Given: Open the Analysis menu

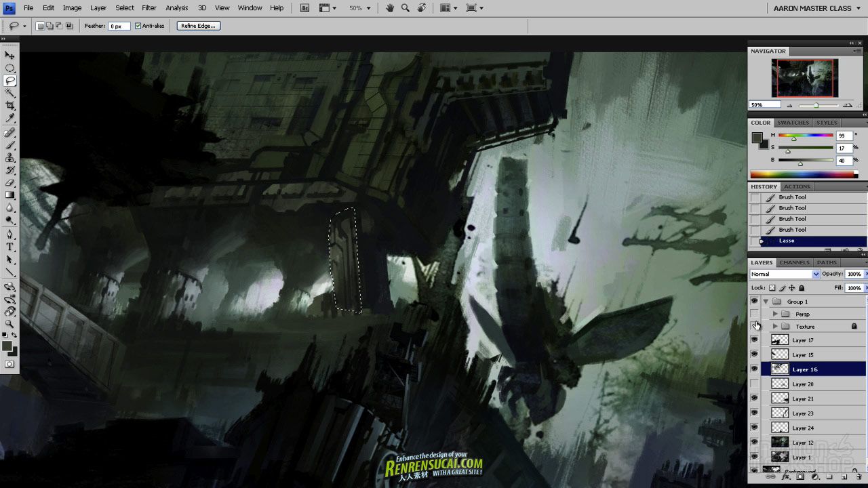Looking at the screenshot, I should click(x=176, y=8).
